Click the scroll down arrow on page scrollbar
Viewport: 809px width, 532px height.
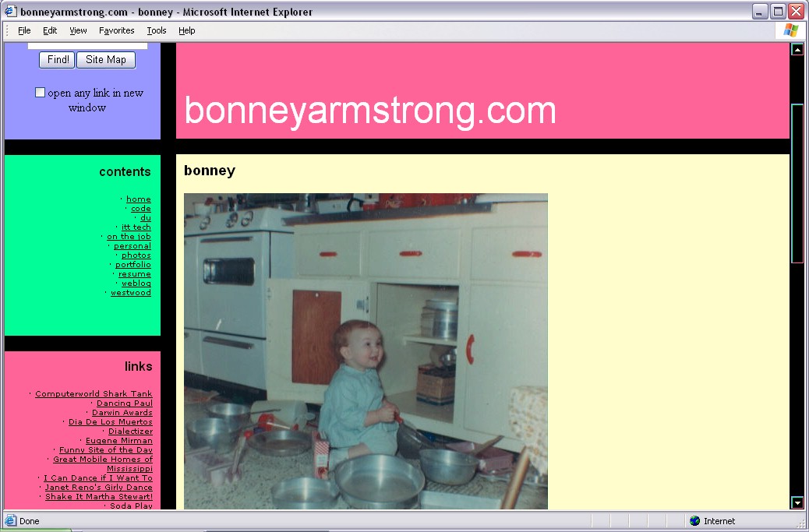pos(797,502)
